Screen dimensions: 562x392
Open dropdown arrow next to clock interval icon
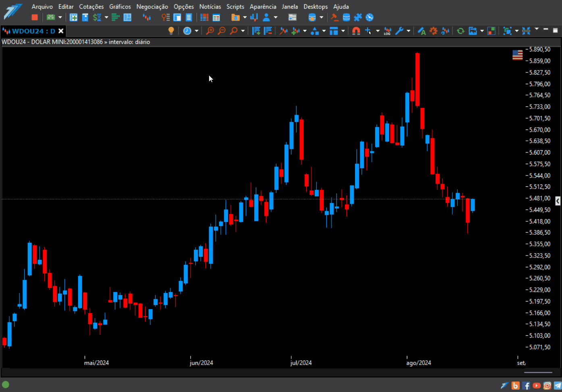click(197, 31)
